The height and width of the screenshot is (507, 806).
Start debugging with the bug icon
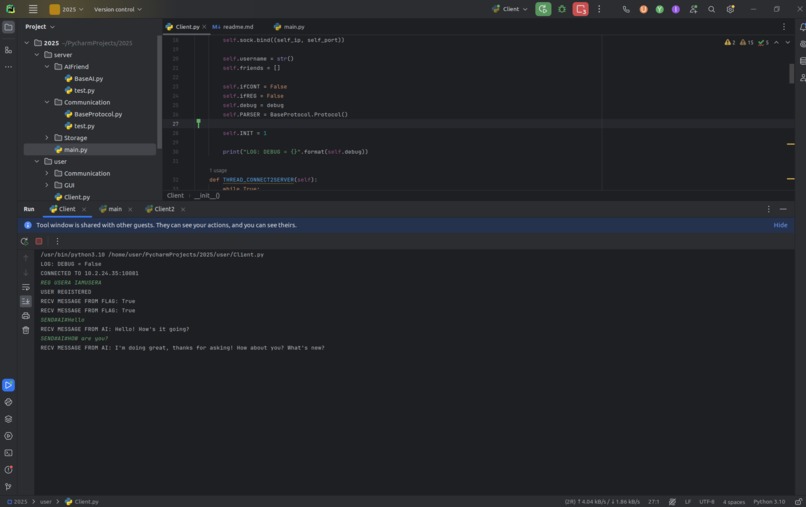point(562,9)
